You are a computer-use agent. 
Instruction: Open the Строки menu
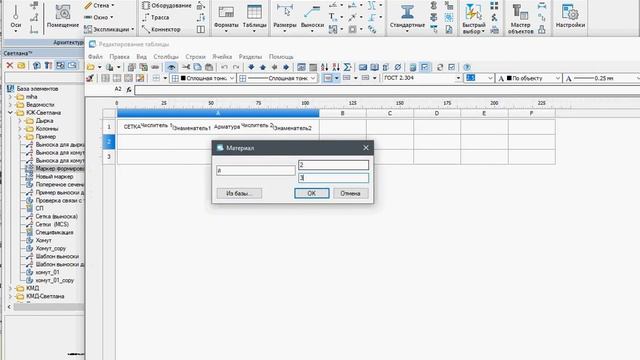[196, 57]
